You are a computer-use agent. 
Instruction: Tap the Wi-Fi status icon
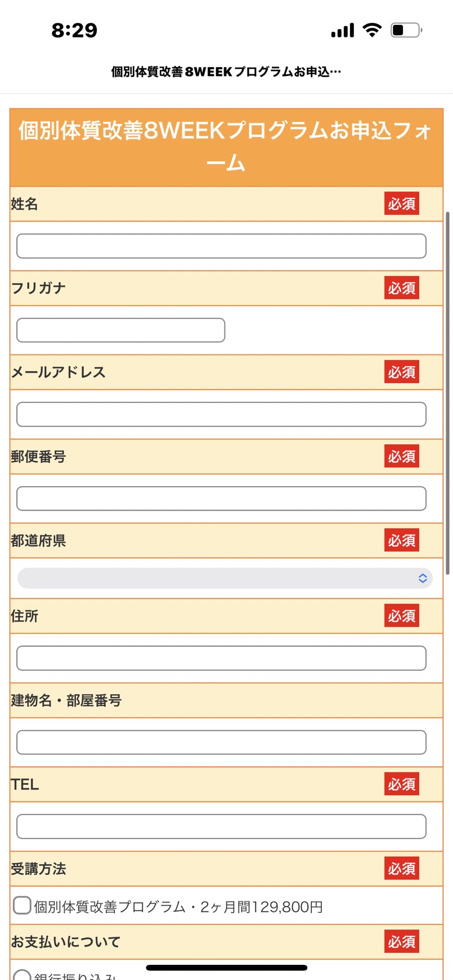372,30
